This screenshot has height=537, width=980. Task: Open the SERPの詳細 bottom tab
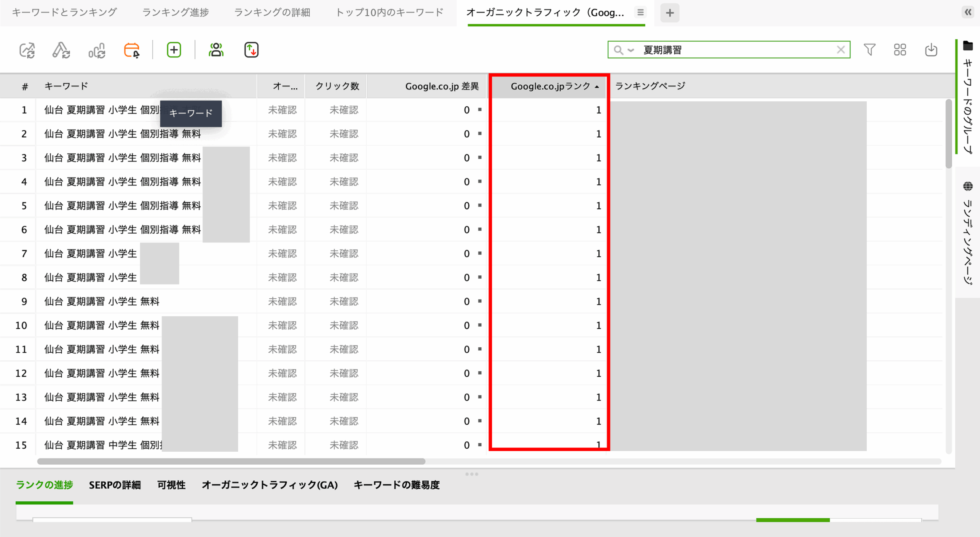pos(115,485)
